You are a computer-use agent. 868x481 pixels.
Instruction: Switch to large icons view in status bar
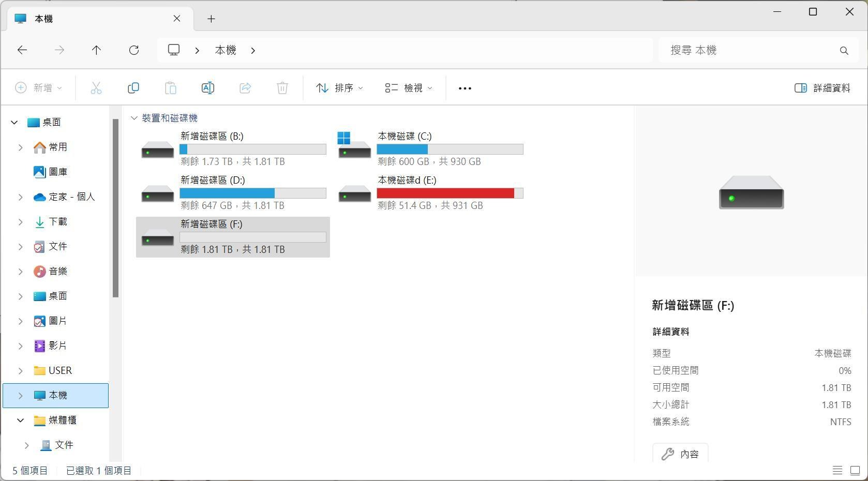click(855, 470)
